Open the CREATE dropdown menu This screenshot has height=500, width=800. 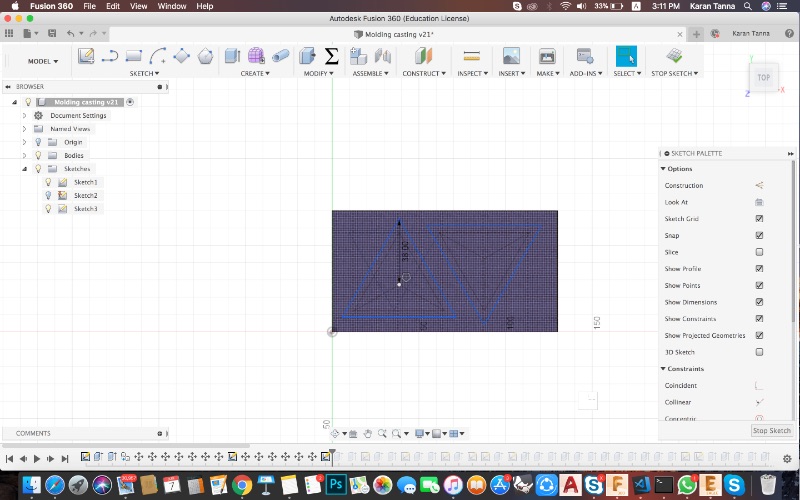255,73
